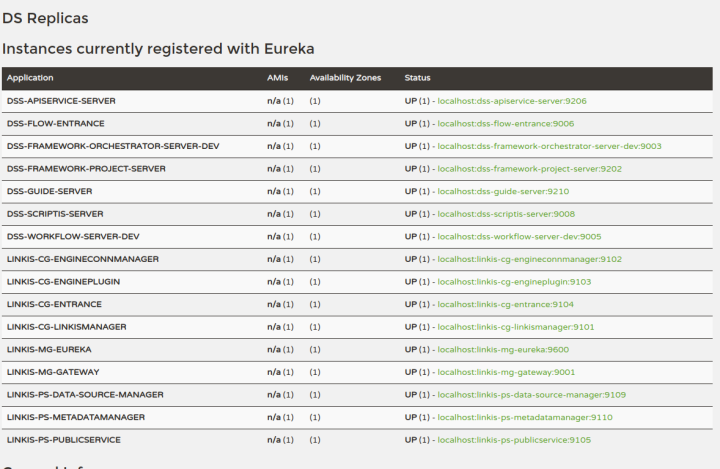The height and width of the screenshot is (469, 720).
Task: Click the availability zone (1) for LINKIS-PS-PUBLICSERVICE
Action: (315, 440)
